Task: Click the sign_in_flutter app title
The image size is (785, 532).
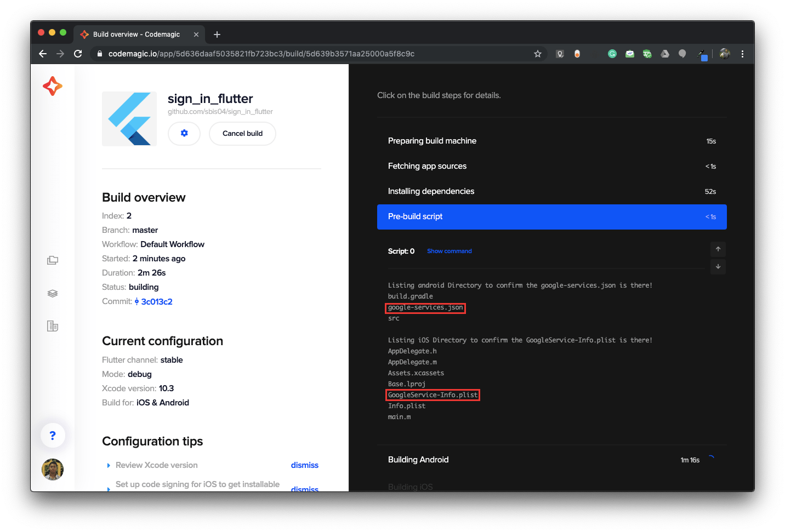Action: pos(210,99)
